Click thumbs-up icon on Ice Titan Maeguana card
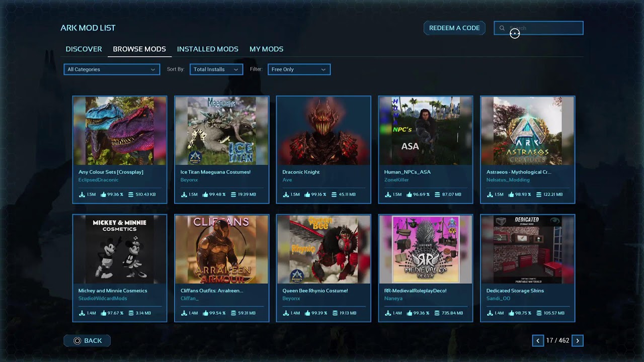Viewport: 644px width, 362px height. point(206,195)
